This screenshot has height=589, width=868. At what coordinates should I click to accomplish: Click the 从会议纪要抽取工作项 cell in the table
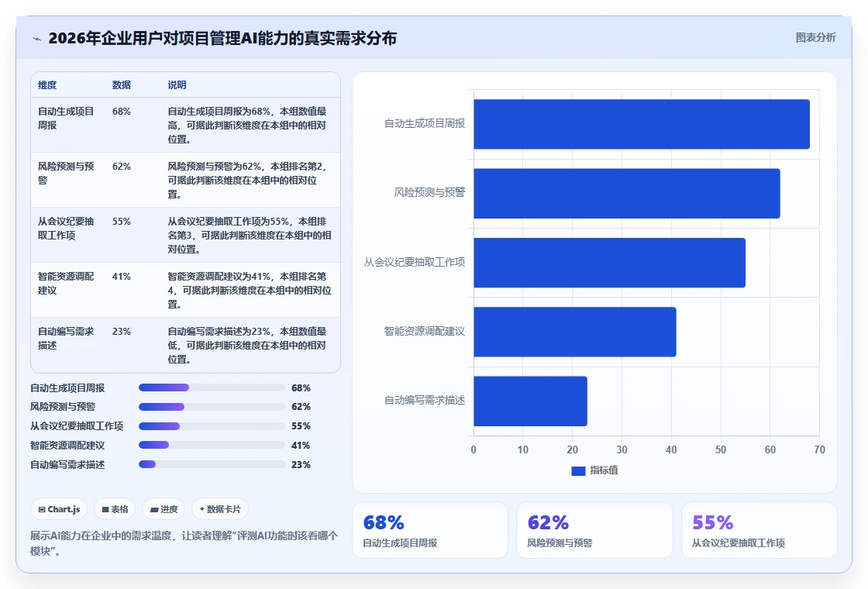pyautogui.click(x=66, y=228)
